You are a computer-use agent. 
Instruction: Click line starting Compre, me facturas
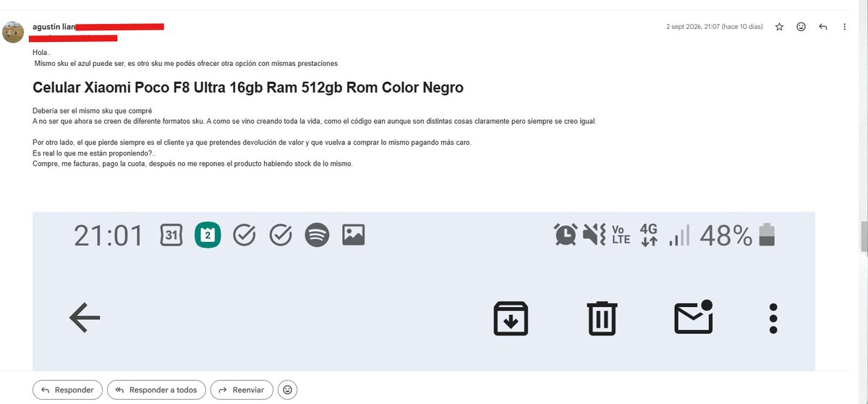click(x=192, y=164)
